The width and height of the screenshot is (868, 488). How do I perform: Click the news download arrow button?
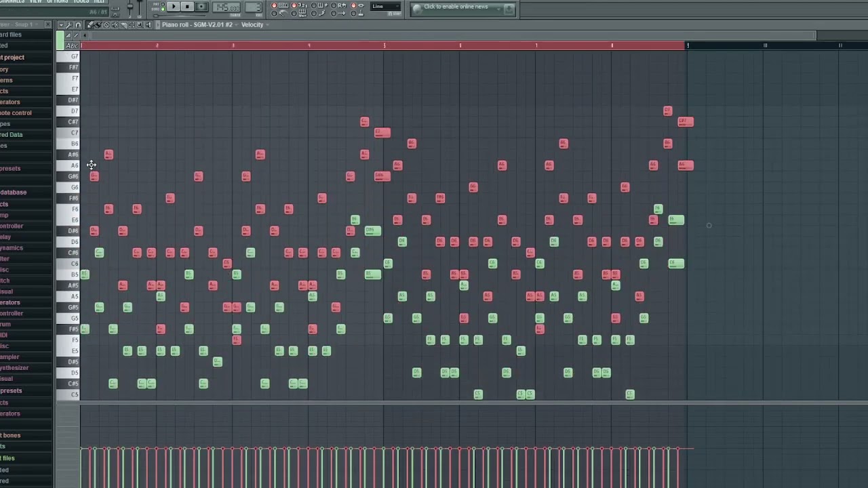509,9
